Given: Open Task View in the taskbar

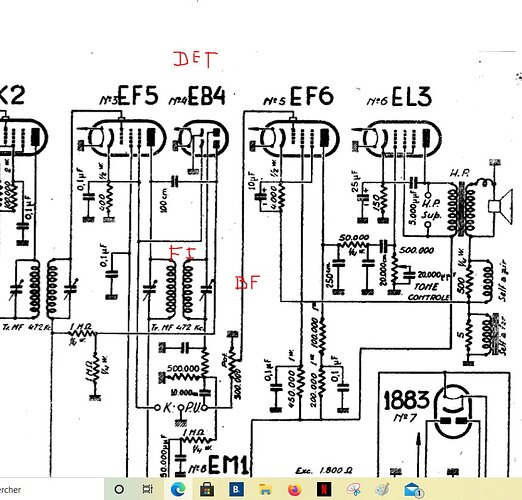Looking at the screenshot, I should point(147,489).
